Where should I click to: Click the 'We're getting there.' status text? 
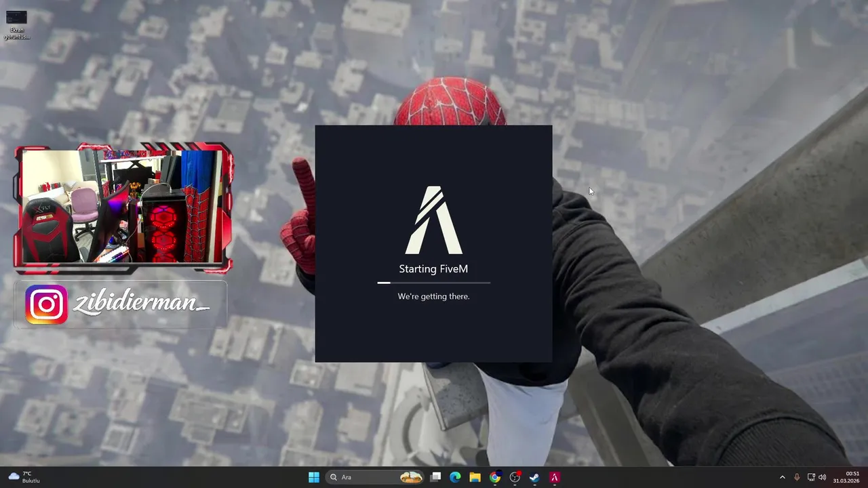433,296
